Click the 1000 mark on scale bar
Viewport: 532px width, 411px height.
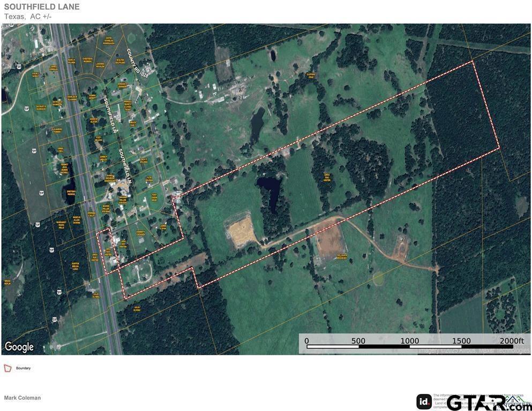click(409, 341)
